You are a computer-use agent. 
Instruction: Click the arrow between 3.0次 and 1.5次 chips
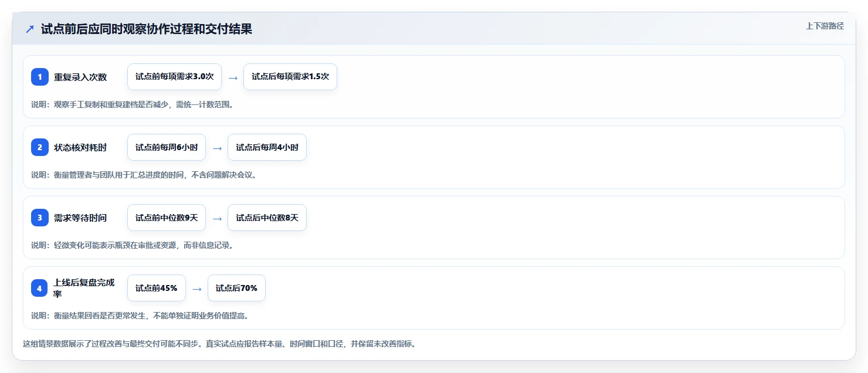[233, 77]
